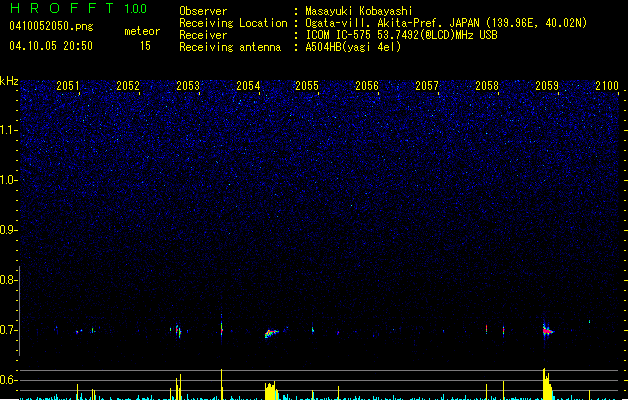629x400 pixels.
Task: Click the Observer label
Action: 203,11
